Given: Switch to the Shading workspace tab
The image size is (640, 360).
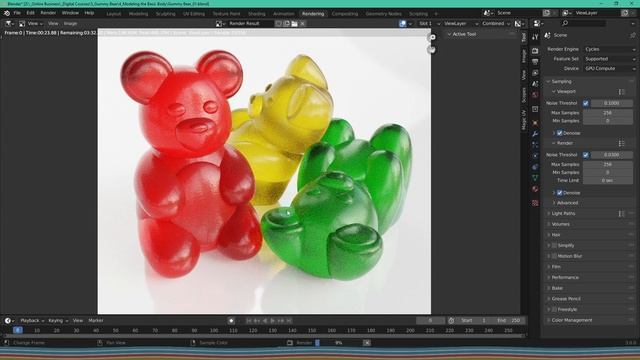Looking at the screenshot, I should [x=256, y=13].
